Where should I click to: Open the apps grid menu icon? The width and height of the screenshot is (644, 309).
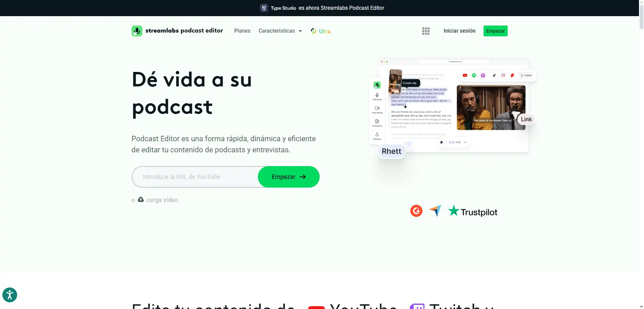[426, 31]
